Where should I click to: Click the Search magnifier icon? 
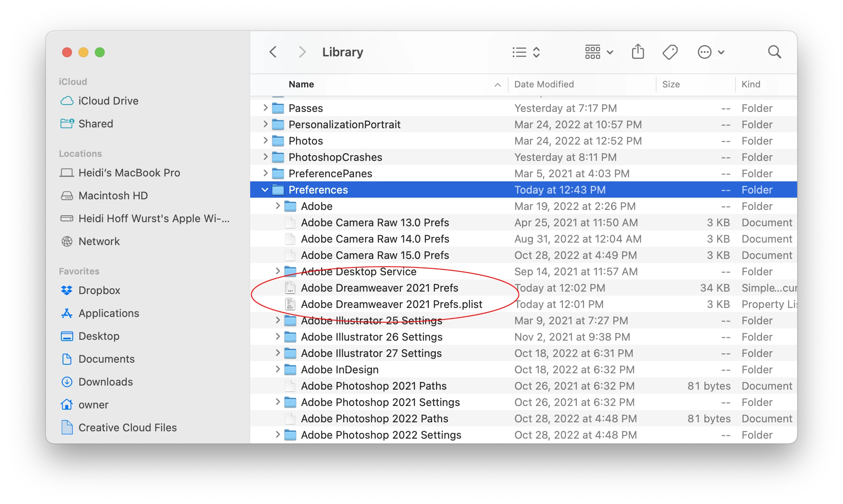(774, 52)
